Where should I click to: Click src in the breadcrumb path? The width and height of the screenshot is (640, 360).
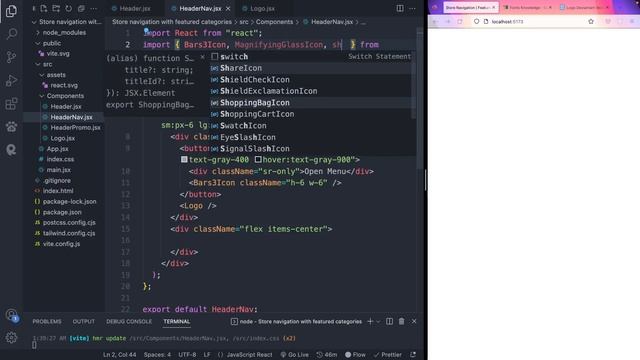pos(244,22)
